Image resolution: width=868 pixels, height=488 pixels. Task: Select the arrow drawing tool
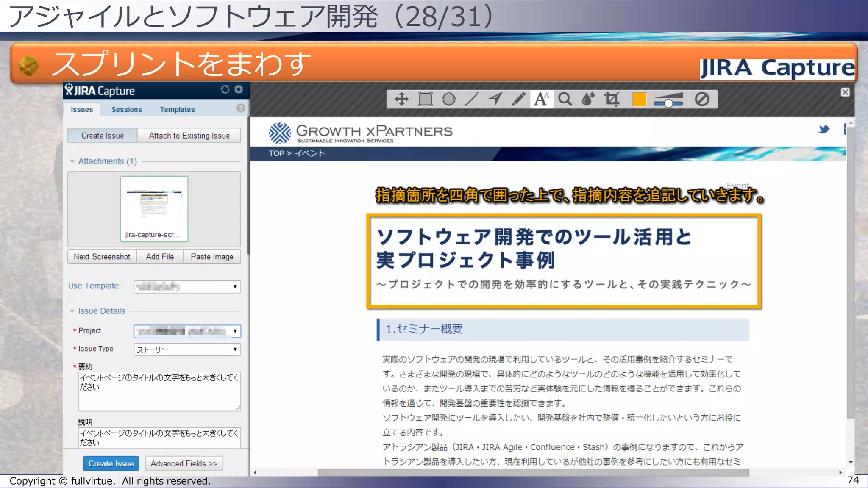[495, 100]
